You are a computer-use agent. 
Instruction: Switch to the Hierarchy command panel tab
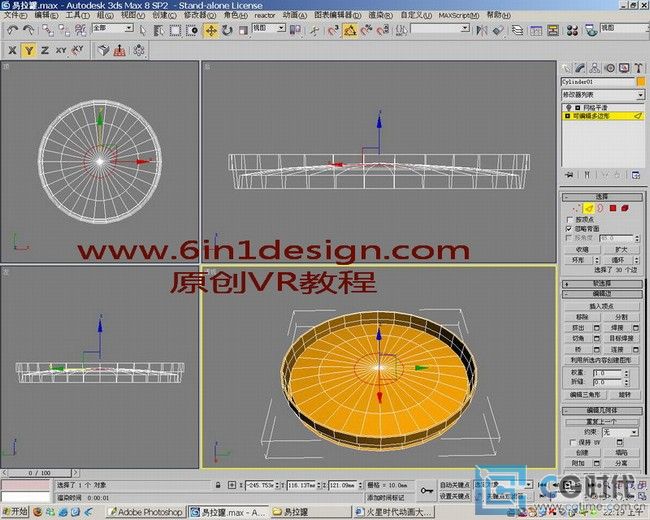tap(594, 68)
